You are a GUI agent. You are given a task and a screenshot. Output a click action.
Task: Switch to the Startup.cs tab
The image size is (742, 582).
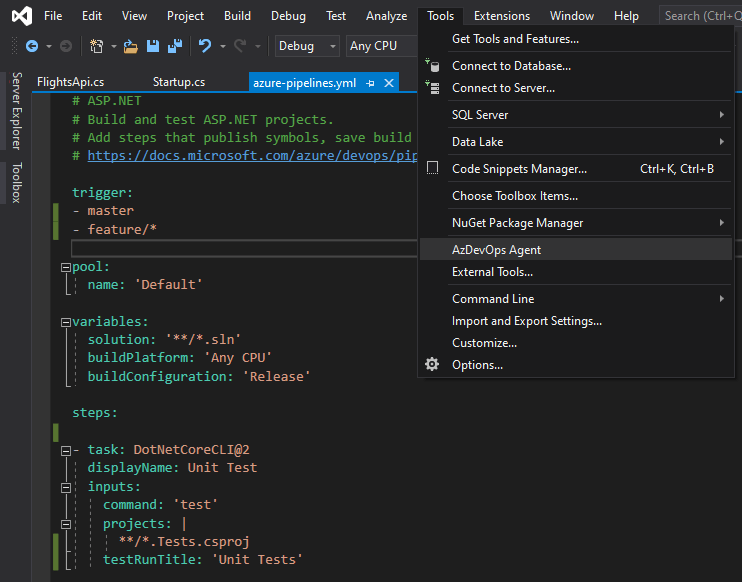(x=179, y=82)
